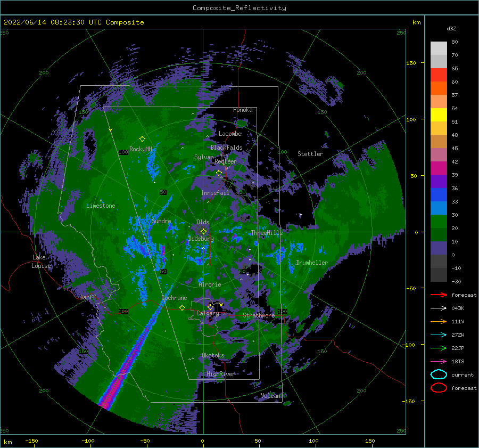Click yellow diamond marker near RedDeer

tap(219, 173)
